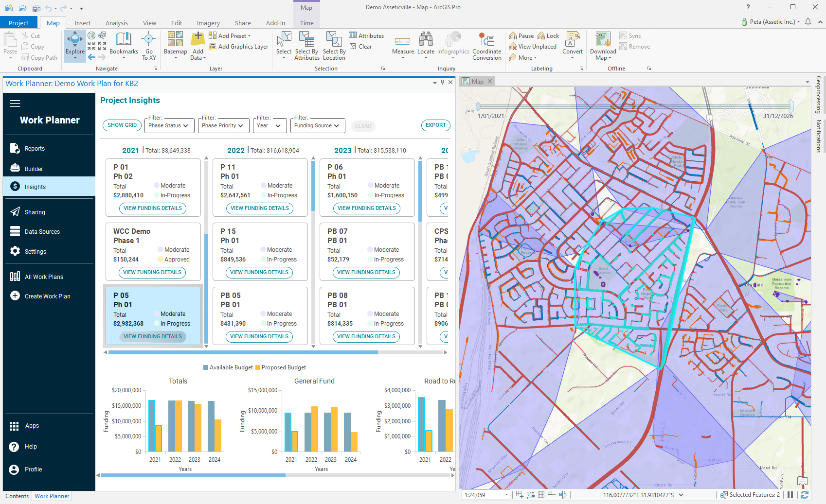Switch to the Contents tab
The image size is (826, 504).
click(17, 496)
